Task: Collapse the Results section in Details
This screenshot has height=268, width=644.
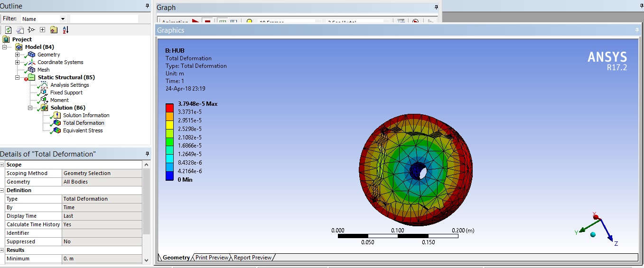Action: [x=2, y=250]
